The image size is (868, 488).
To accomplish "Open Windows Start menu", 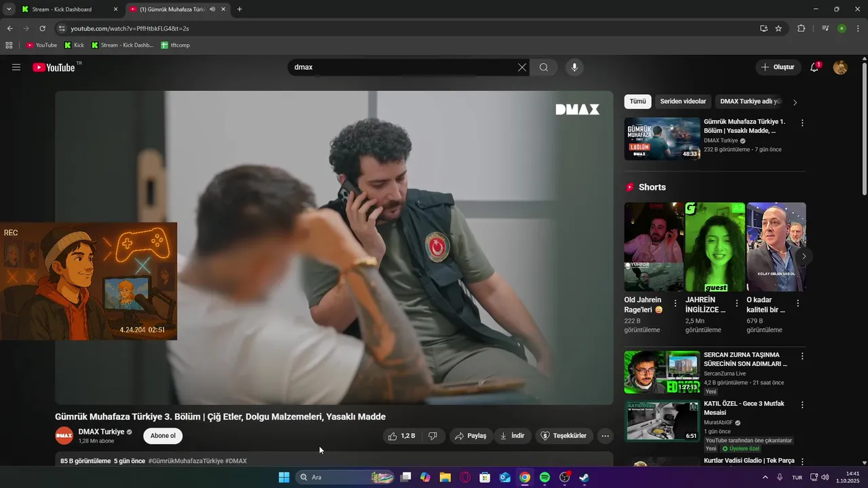I will tap(284, 477).
